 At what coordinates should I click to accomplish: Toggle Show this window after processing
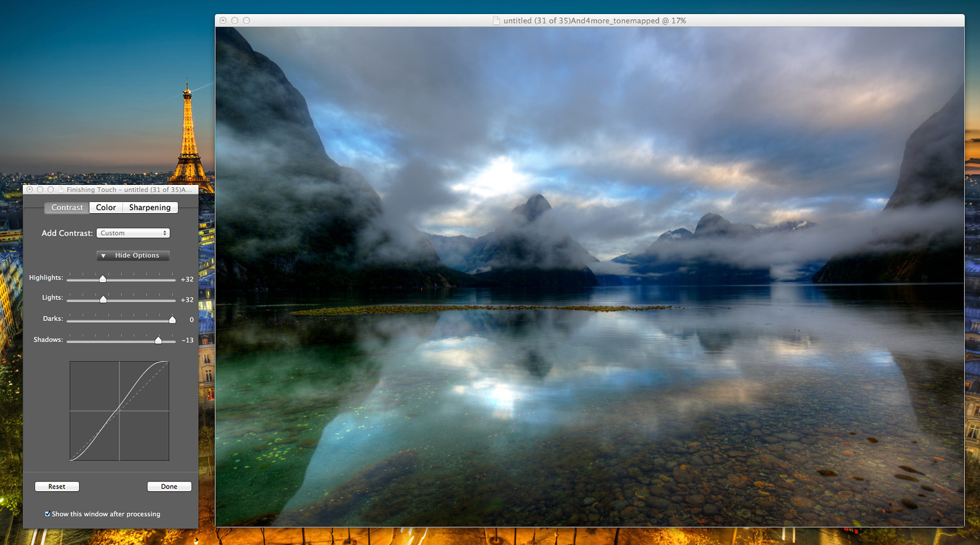pos(47,514)
